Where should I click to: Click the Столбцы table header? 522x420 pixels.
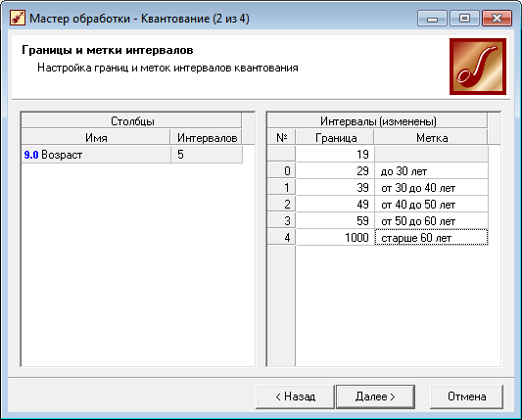(132, 121)
